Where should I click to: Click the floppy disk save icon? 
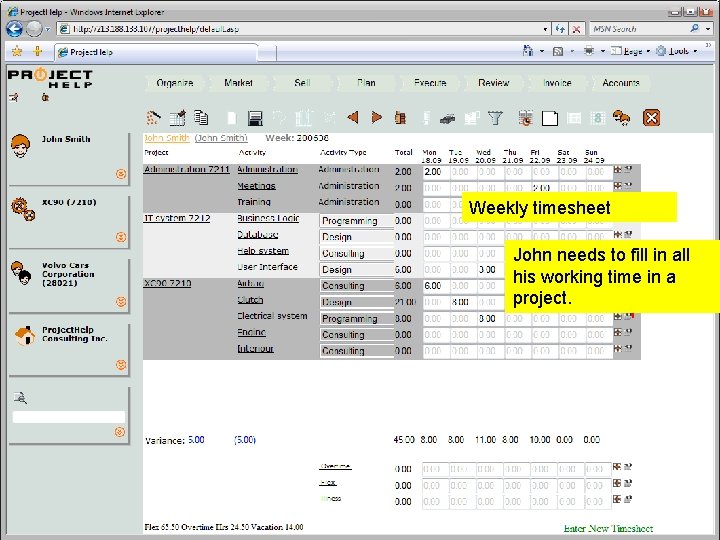click(x=255, y=118)
